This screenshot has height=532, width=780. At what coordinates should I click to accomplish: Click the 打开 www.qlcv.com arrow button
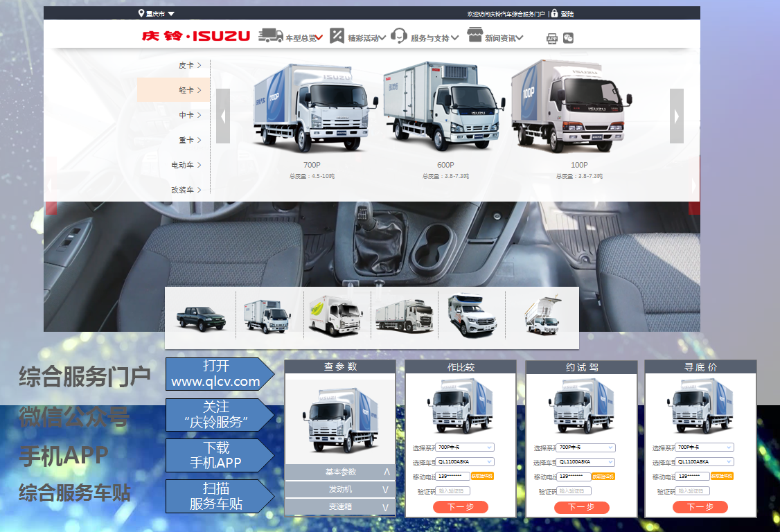[220, 374]
